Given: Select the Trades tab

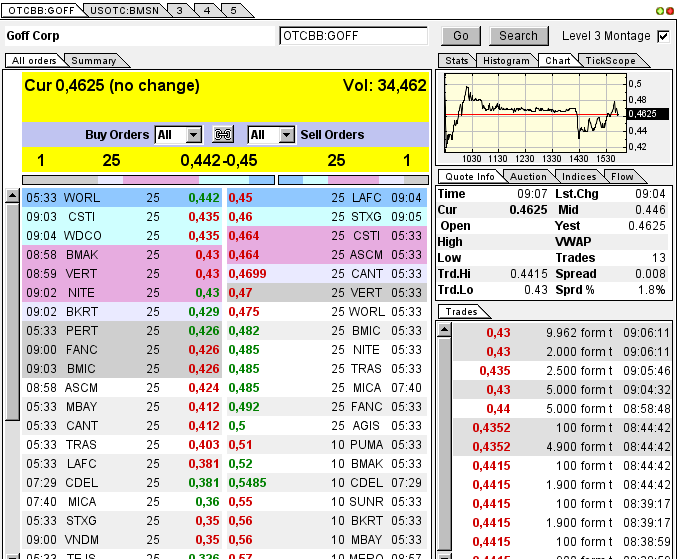Looking at the screenshot, I should [461, 312].
